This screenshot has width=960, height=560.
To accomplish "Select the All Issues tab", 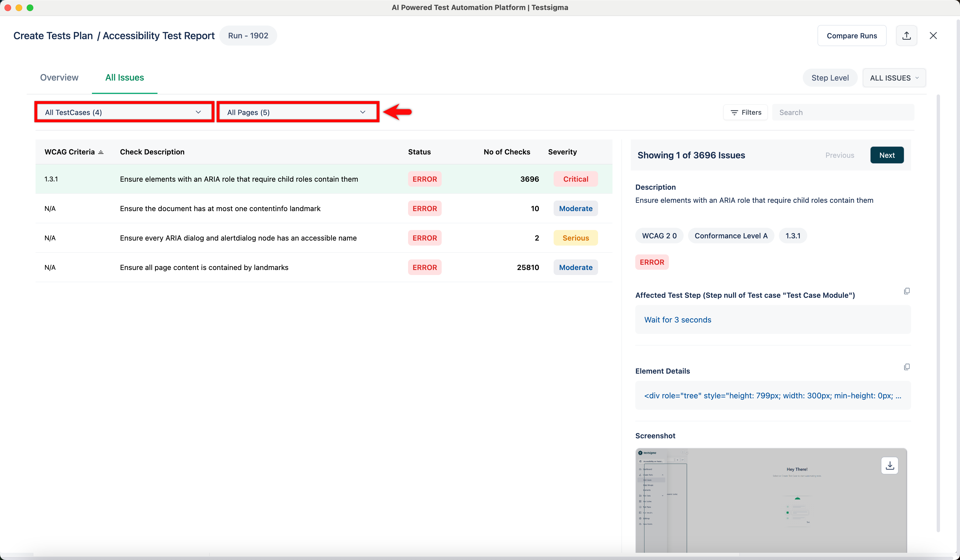I will [124, 77].
